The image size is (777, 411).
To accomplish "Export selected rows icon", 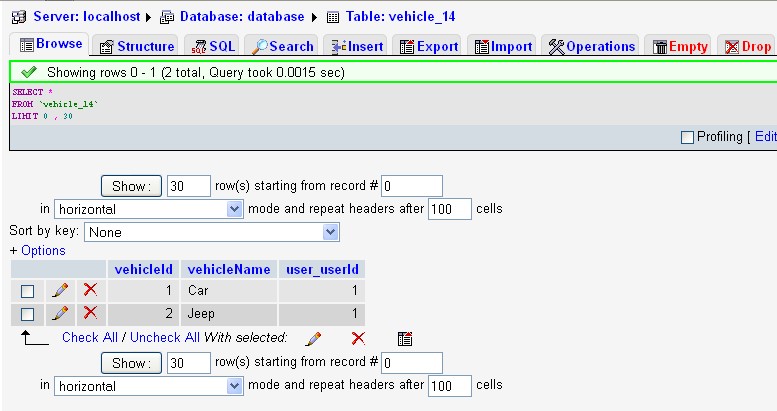I will pyautogui.click(x=405, y=339).
